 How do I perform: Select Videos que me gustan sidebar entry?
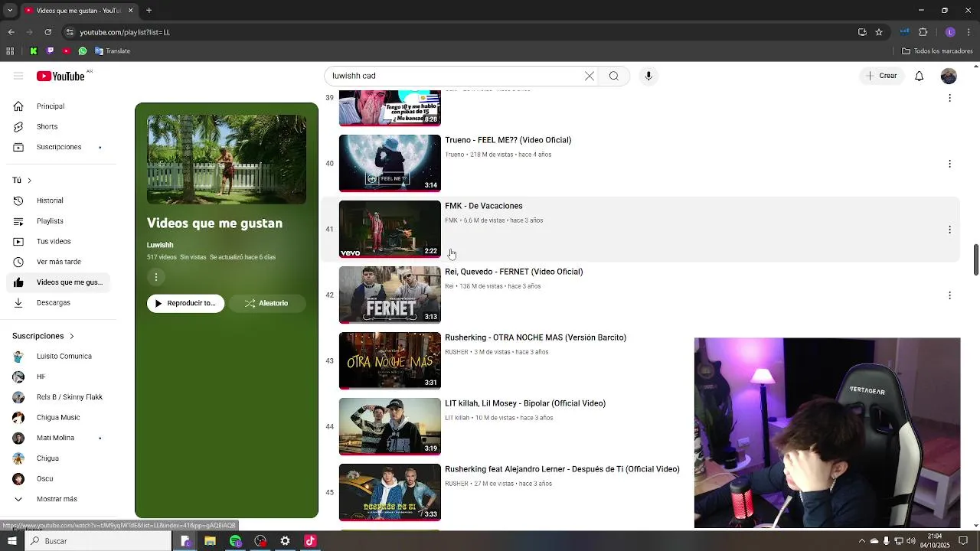pyautogui.click(x=58, y=282)
